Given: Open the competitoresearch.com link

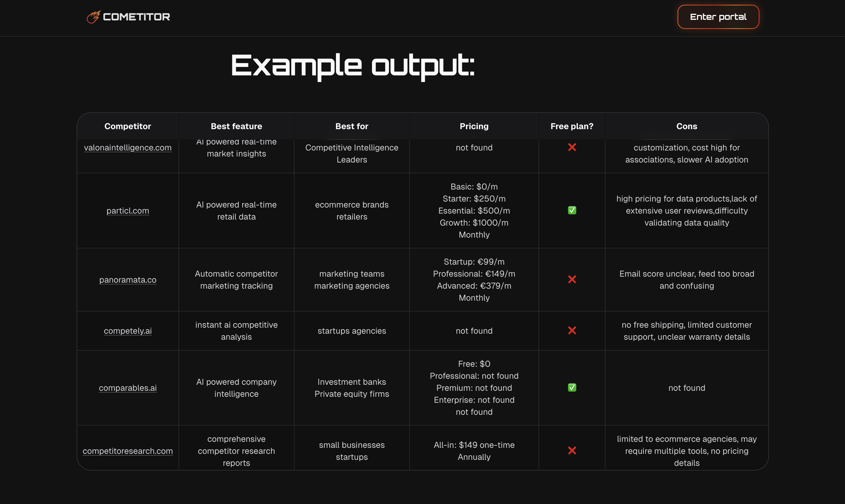Looking at the screenshot, I should pos(127,451).
